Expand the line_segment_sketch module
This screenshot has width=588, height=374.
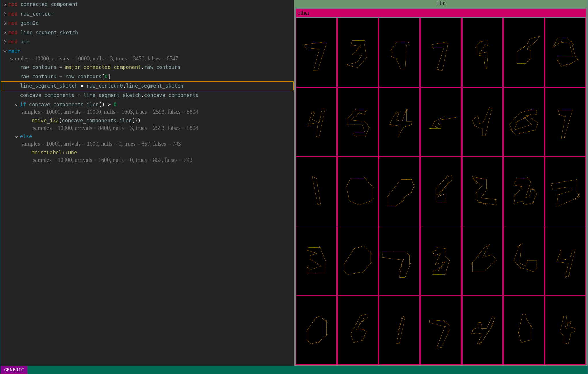(5, 33)
